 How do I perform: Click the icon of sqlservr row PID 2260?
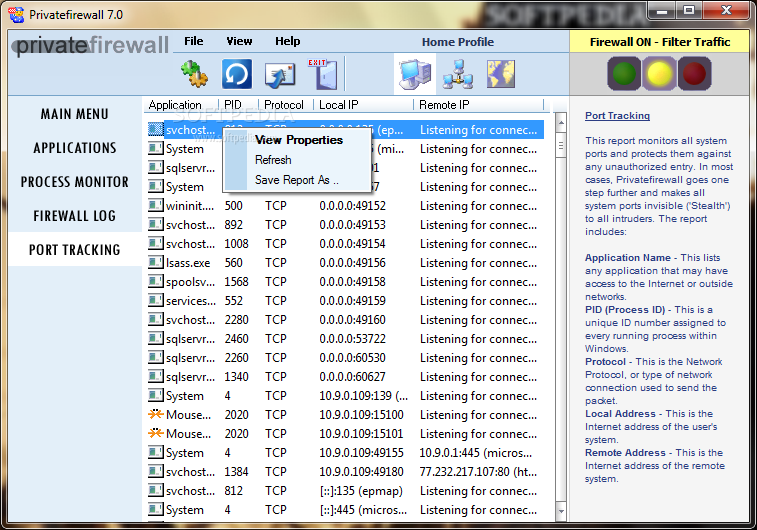coord(155,357)
